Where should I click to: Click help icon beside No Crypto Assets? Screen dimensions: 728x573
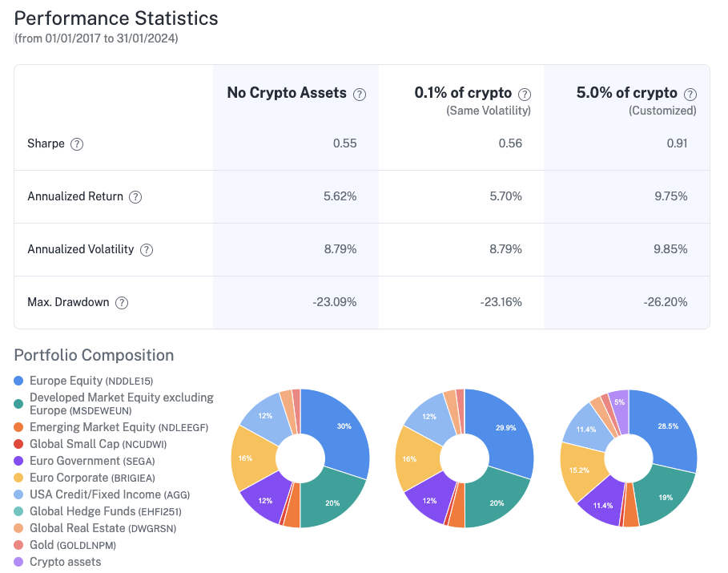click(360, 94)
